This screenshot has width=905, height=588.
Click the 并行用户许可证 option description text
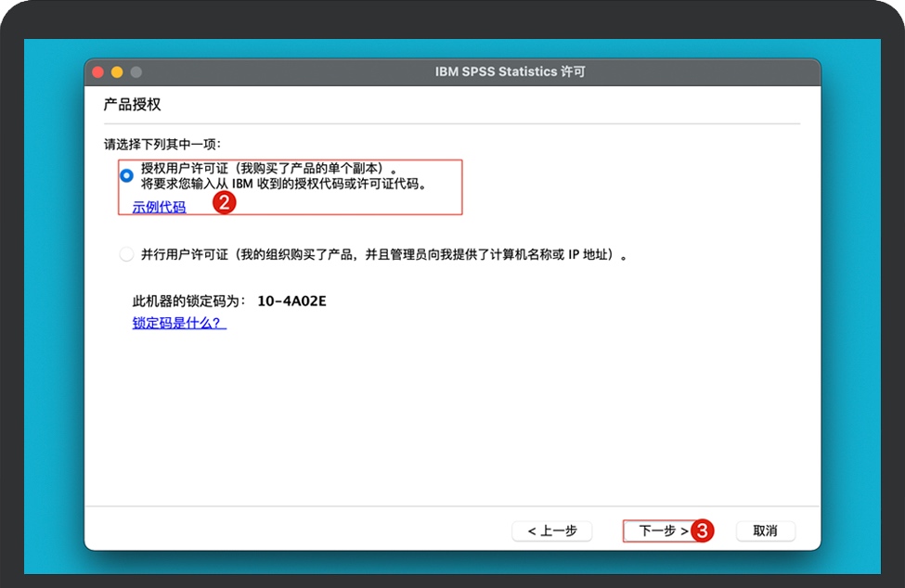coord(384,254)
